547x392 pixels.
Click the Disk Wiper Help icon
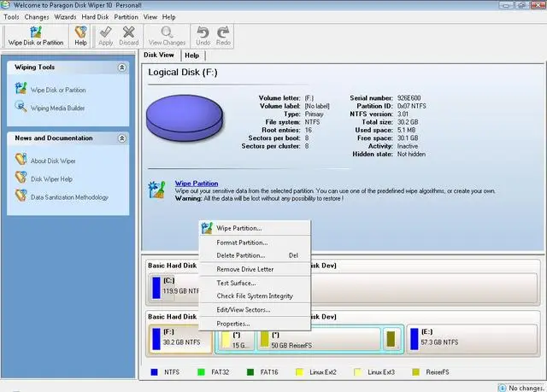coord(21,178)
